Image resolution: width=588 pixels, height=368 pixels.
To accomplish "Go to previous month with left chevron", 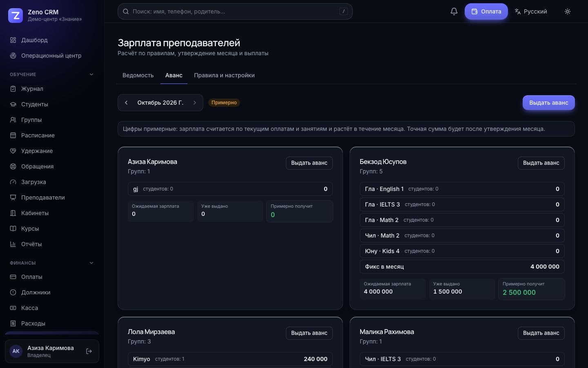I will pyautogui.click(x=126, y=103).
